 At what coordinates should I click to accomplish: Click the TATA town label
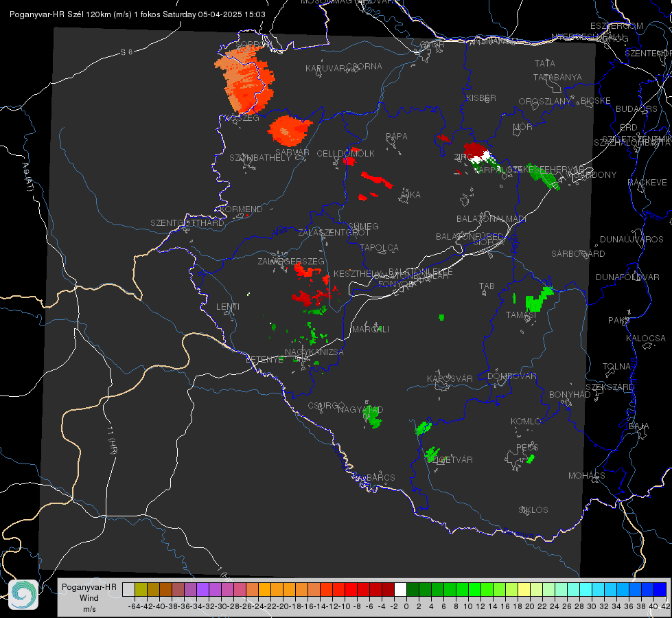pos(545,63)
